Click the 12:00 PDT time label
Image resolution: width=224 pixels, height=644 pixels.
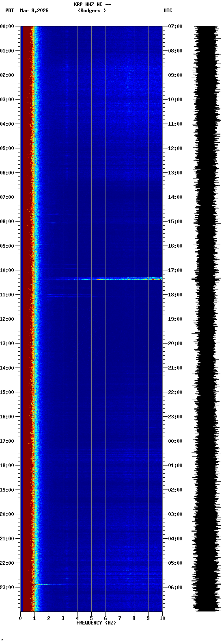coord(7,319)
